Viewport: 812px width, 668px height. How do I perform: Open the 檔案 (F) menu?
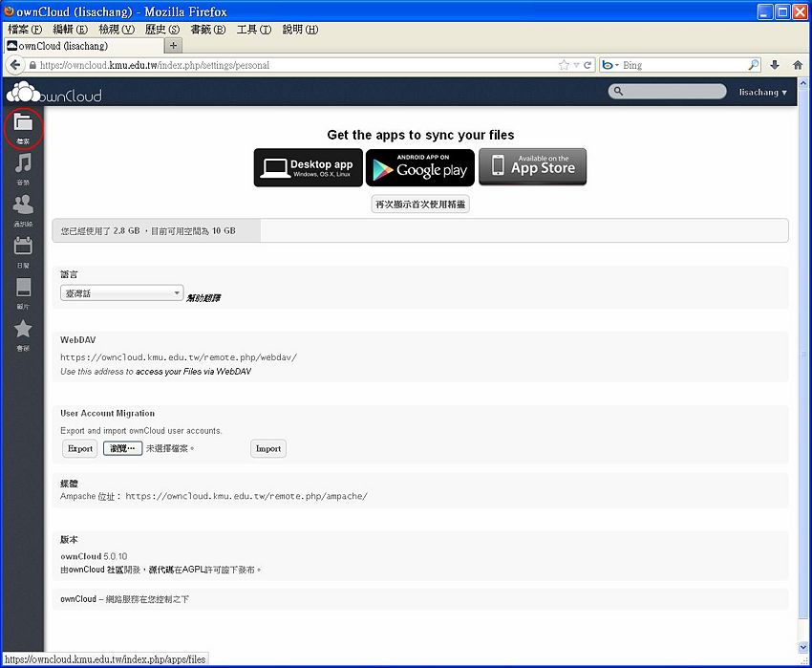(x=24, y=30)
